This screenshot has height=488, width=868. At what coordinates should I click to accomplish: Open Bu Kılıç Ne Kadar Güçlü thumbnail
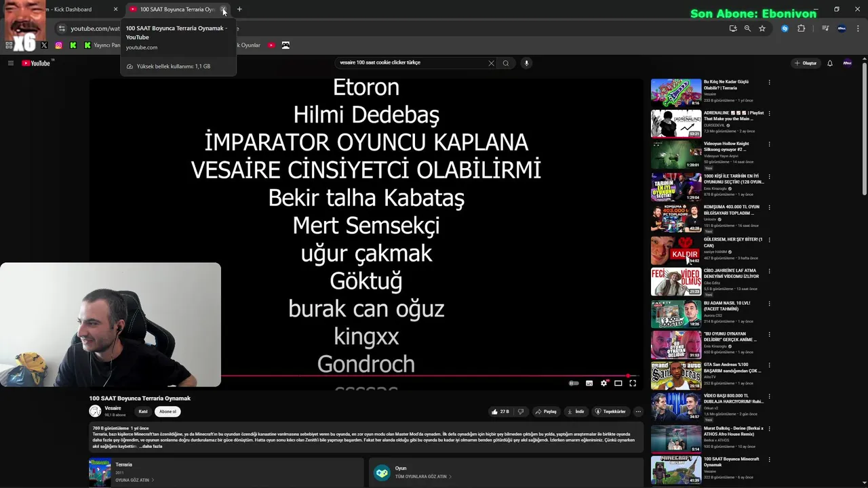pos(676,93)
